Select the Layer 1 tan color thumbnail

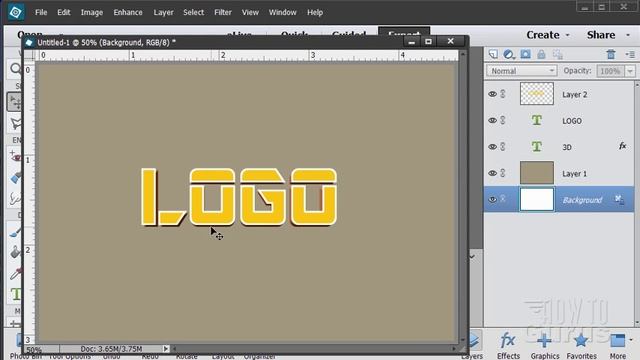(x=537, y=172)
